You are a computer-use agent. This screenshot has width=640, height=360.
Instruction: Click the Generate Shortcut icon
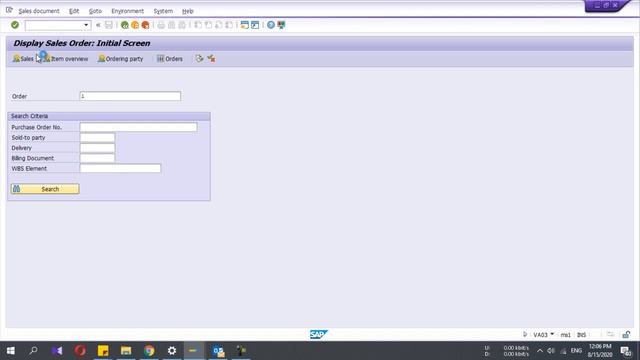pos(255,25)
